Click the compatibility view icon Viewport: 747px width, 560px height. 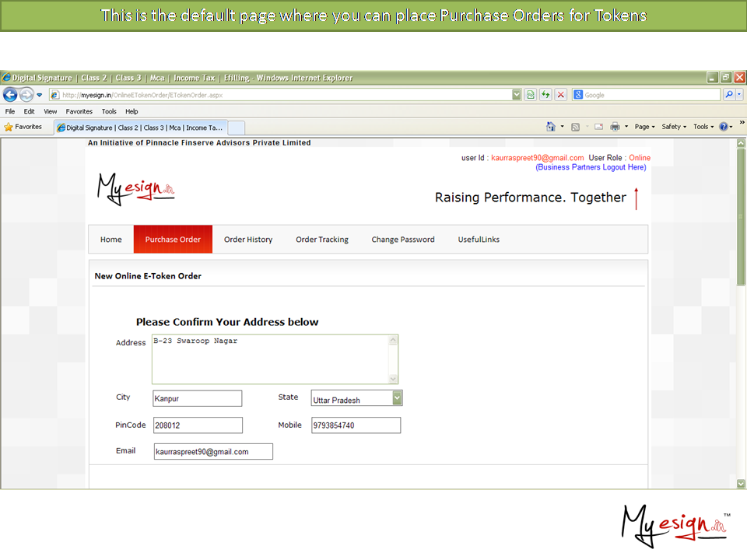[531, 95]
